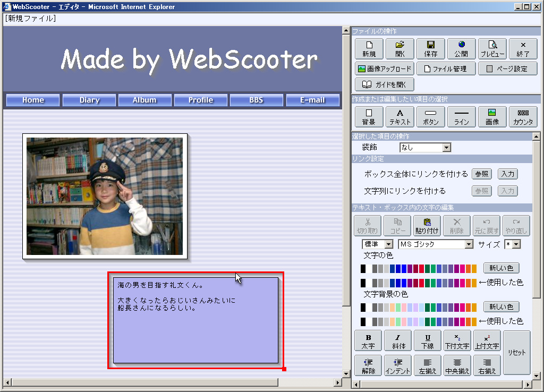Pick orange swatch beside 文字の色 新しい色 button
Screen dimensions: 544x392
pos(474,268)
